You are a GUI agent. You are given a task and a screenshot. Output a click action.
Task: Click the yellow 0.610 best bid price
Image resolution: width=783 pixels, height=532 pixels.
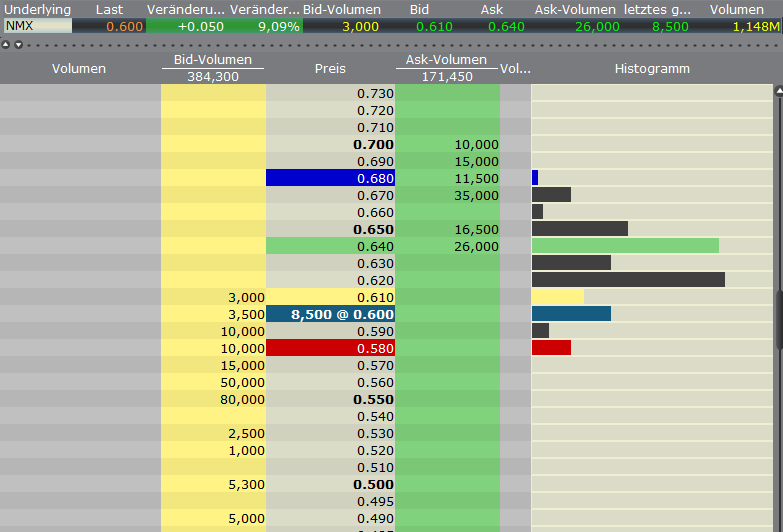pos(330,297)
